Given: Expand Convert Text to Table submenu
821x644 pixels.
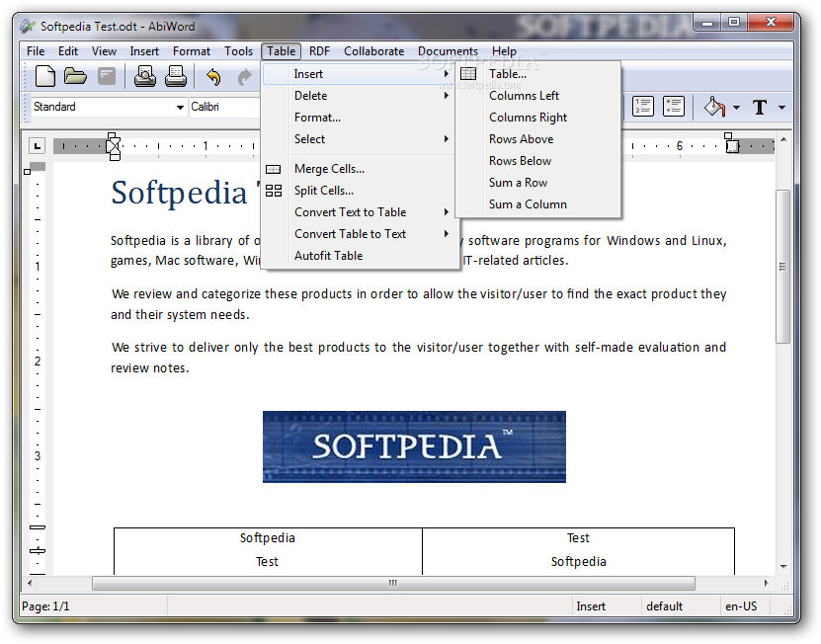Looking at the screenshot, I should 359,212.
